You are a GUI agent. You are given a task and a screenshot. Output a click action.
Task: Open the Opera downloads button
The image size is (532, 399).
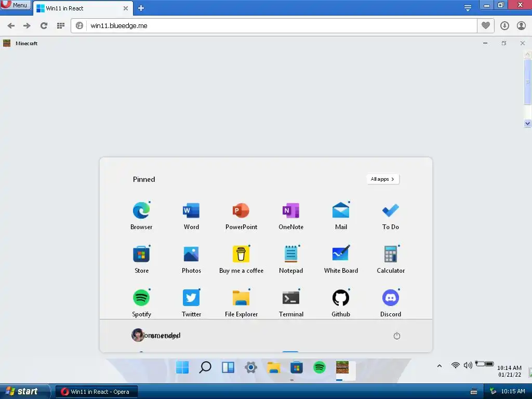tap(504, 26)
